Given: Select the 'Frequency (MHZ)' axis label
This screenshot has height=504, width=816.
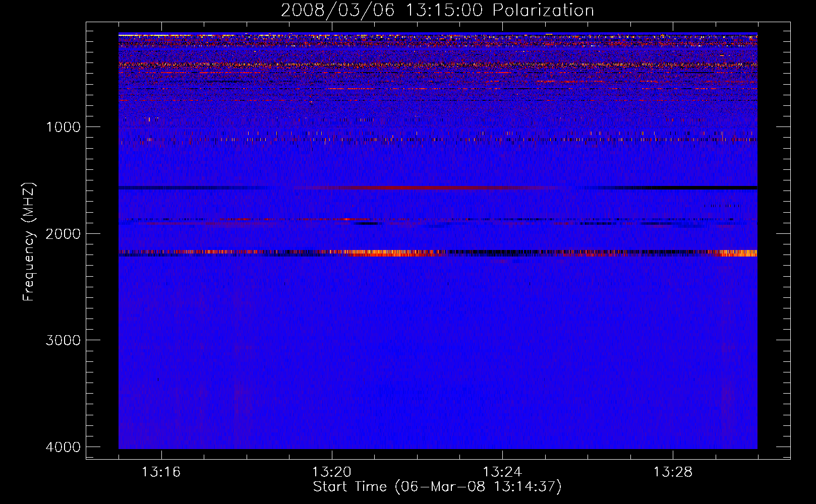Looking at the screenshot, I should 29,242.
